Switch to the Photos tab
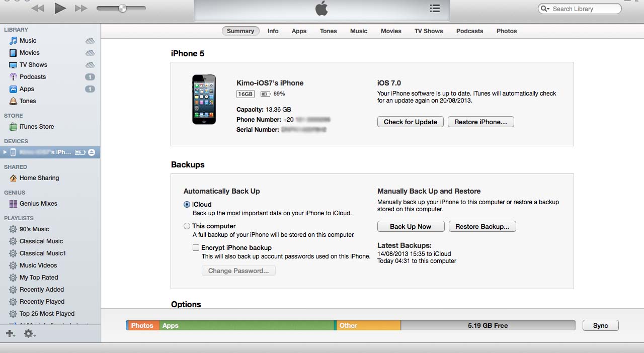This screenshot has width=644, height=353. click(x=507, y=31)
